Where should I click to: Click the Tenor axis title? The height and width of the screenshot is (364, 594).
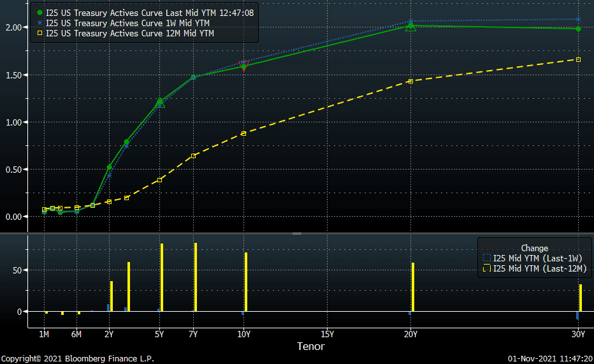[x=310, y=346]
